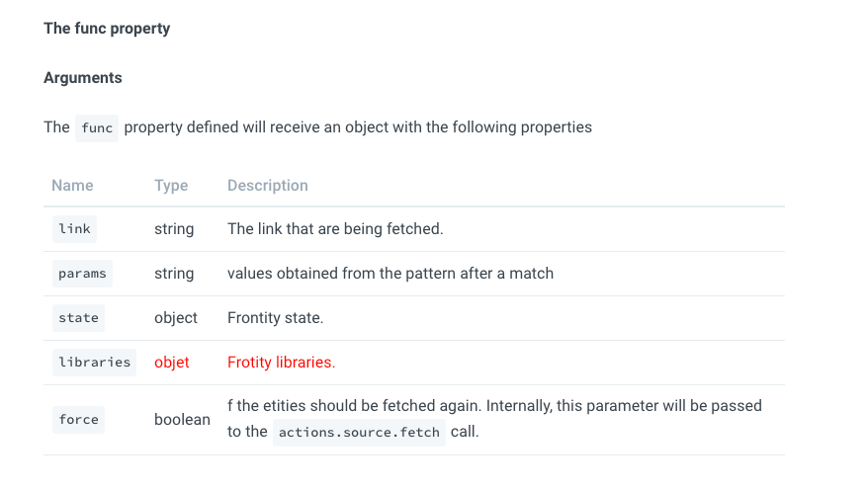The image size is (868, 491).
Task: Click the "The func property" heading
Action: pos(107,29)
